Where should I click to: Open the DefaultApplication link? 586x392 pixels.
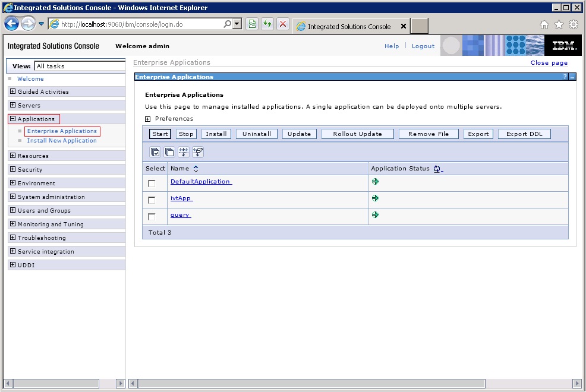pos(200,181)
